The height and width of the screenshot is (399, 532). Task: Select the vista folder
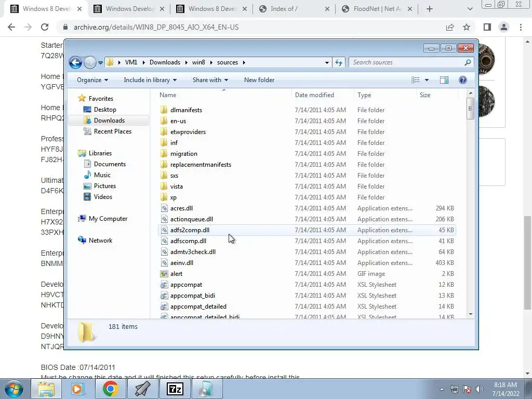[177, 187]
